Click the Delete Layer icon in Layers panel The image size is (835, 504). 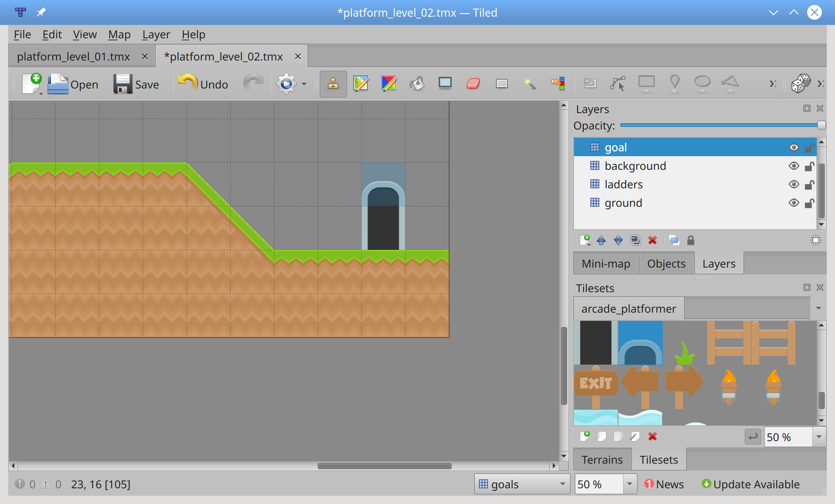tap(652, 242)
